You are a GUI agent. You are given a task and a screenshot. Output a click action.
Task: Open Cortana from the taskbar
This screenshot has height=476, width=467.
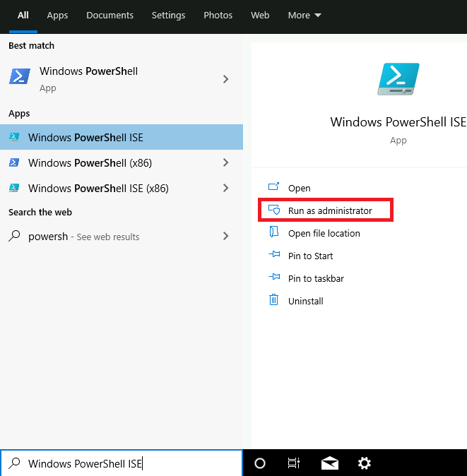click(x=260, y=463)
